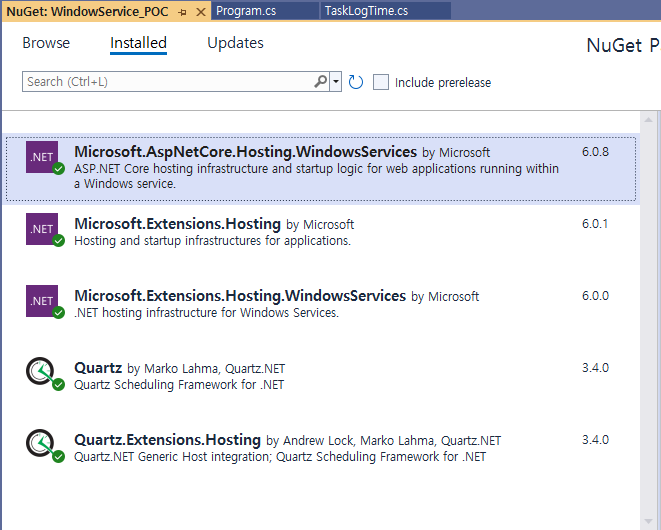Click version 6.0.0 label
Viewport: 661px width, 530px height.
pyautogui.click(x=595, y=296)
